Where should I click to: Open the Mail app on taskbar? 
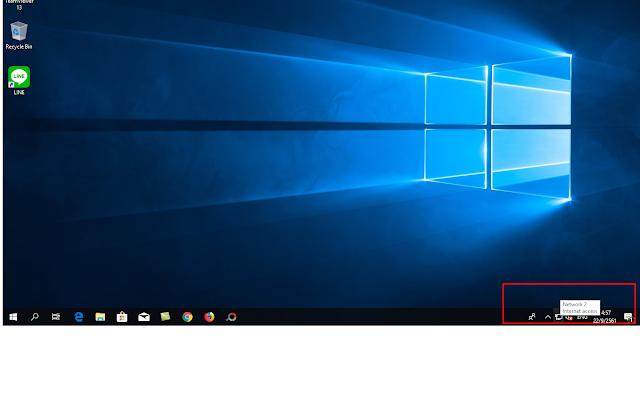(x=144, y=317)
